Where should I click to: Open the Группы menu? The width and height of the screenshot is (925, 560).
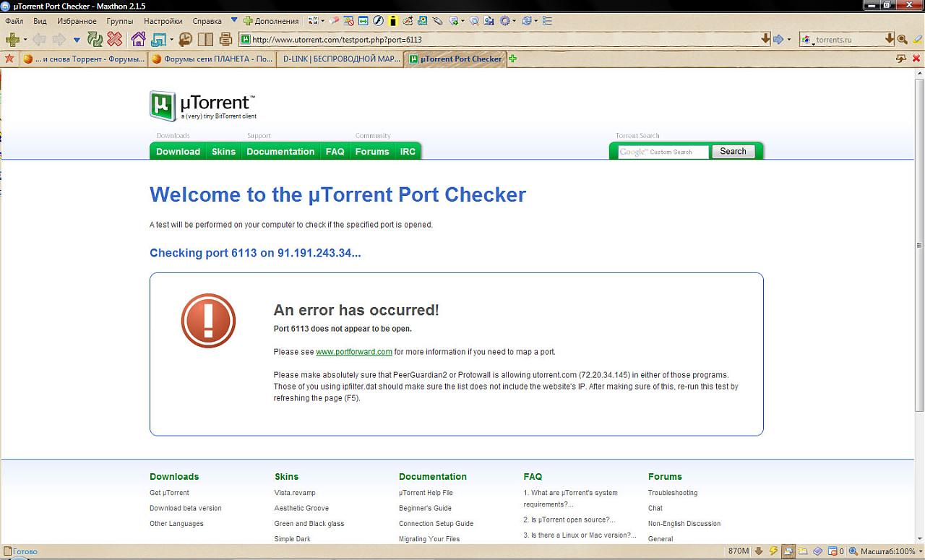point(120,21)
